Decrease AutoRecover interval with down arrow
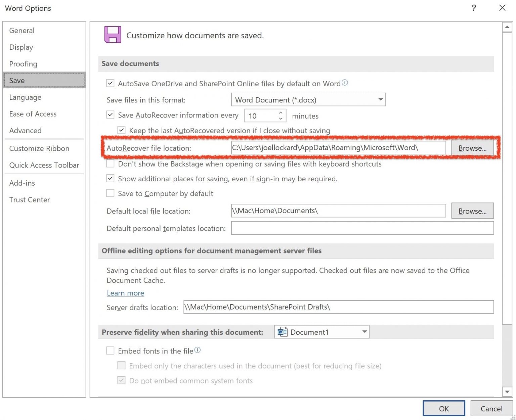This screenshot has height=420, width=516. (281, 118)
